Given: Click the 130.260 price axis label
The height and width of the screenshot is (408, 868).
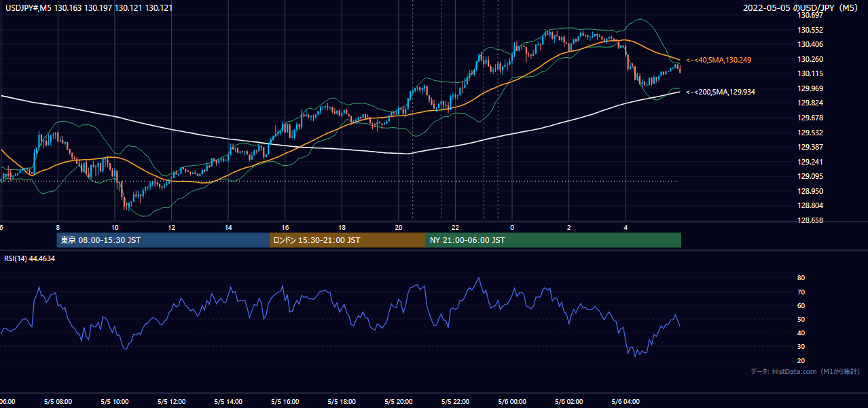Looking at the screenshot, I should click(810, 59).
